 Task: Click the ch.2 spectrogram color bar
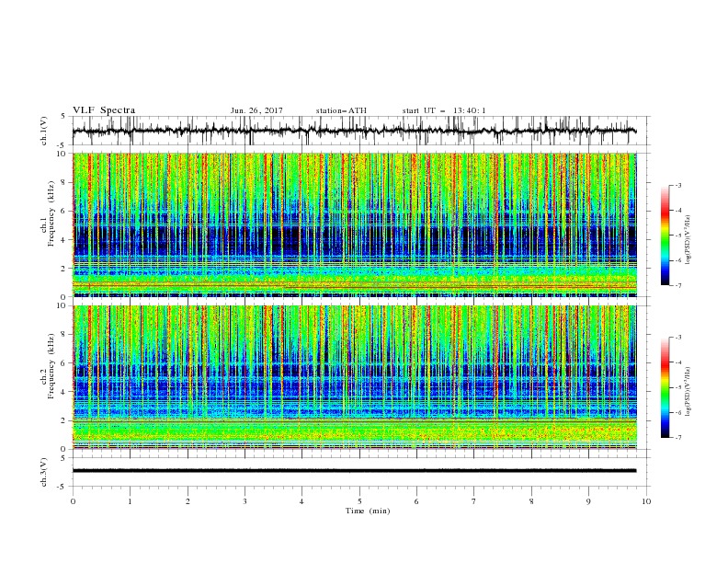click(665, 387)
